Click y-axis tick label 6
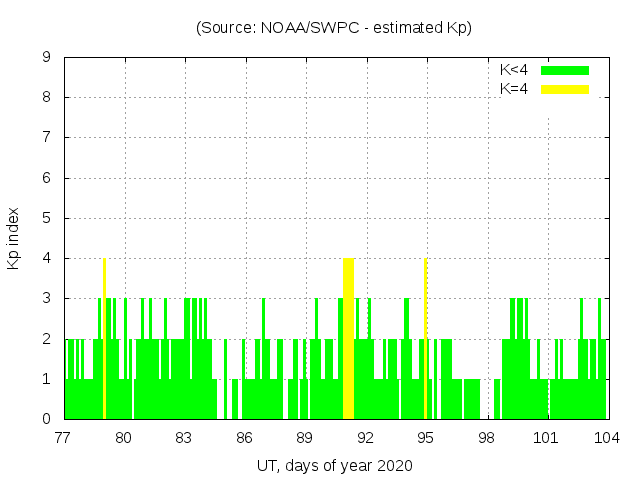 pos(46,179)
